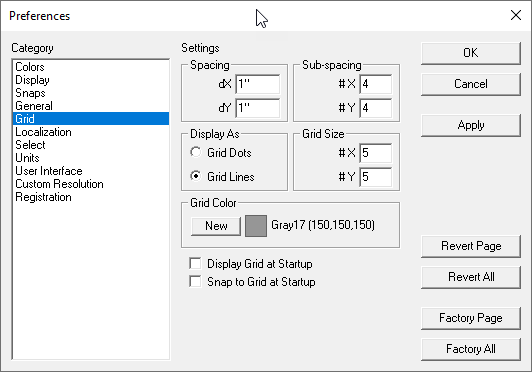This screenshot has height=372, width=532.
Task: Click the OK button
Action: tap(471, 53)
